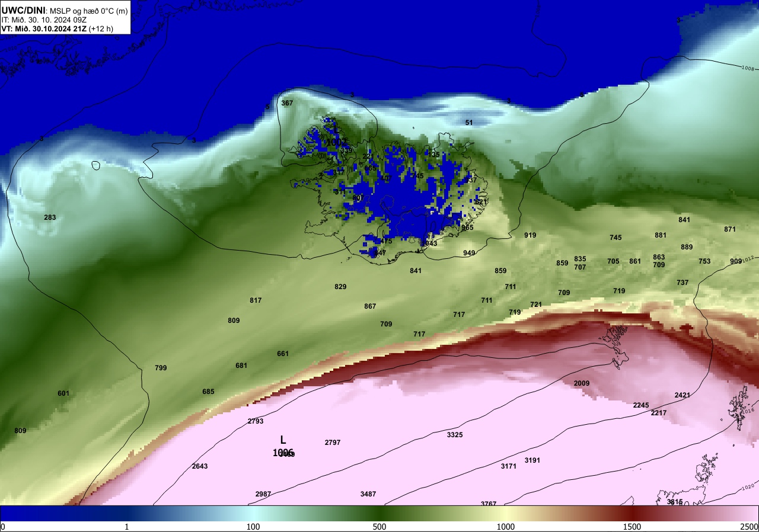Click the 721 height value
This screenshot has width=759, height=532.
coord(536,305)
